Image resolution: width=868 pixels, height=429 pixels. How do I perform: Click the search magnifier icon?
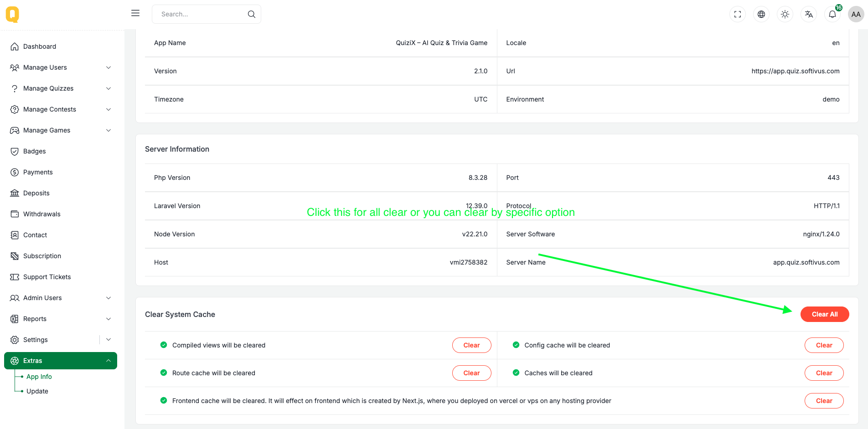click(x=251, y=14)
